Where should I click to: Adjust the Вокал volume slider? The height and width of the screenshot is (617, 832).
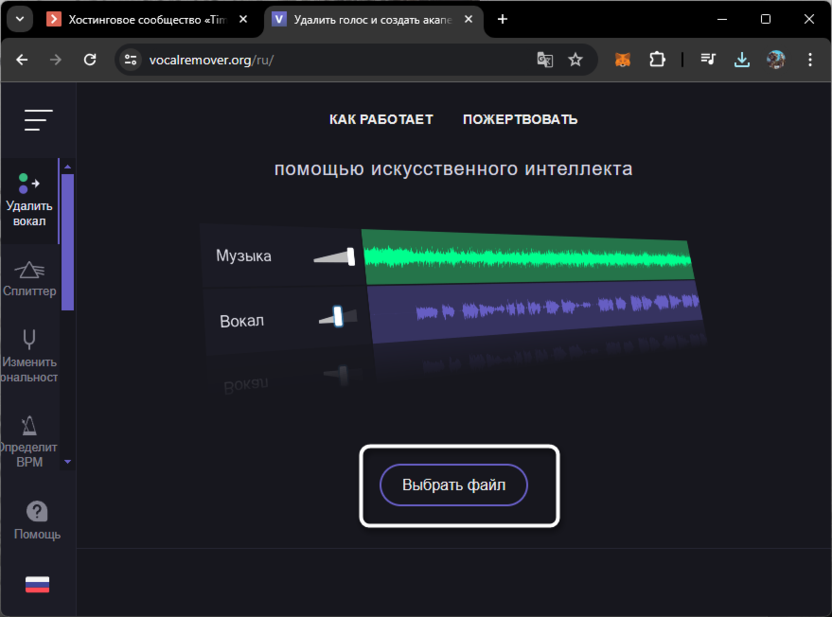[x=338, y=317]
